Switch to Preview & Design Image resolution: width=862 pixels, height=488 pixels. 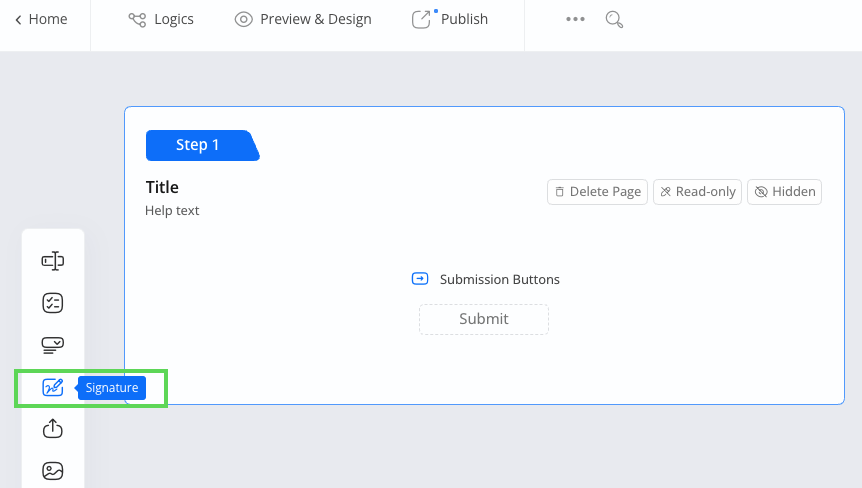click(302, 20)
